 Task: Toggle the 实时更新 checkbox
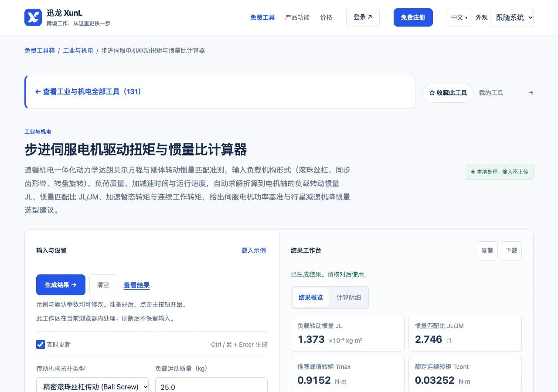pyautogui.click(x=41, y=345)
